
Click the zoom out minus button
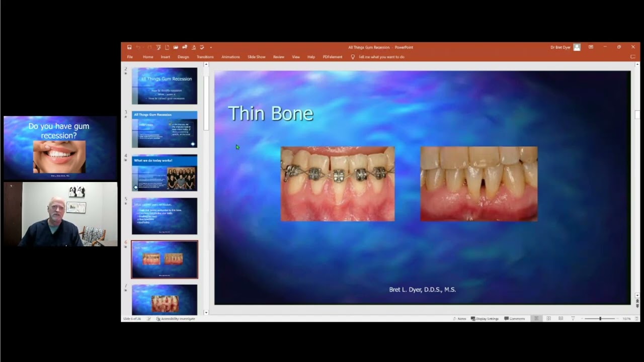coord(583,319)
